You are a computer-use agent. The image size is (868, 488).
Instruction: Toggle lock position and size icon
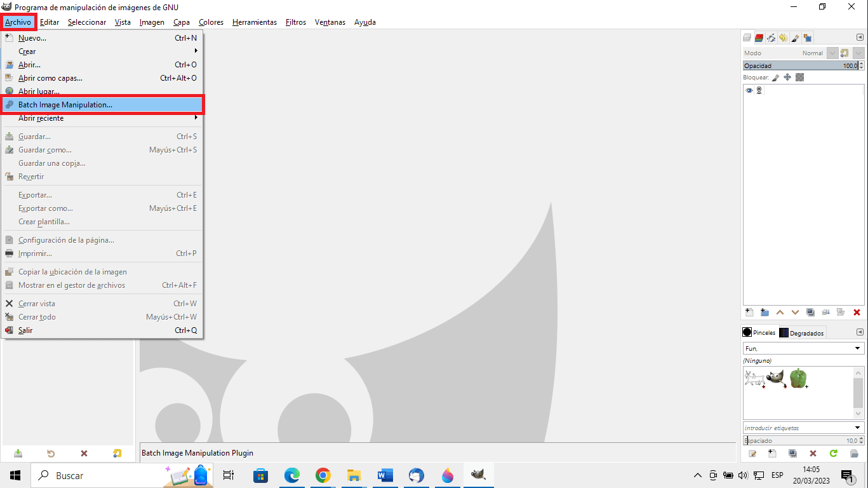pos(787,78)
